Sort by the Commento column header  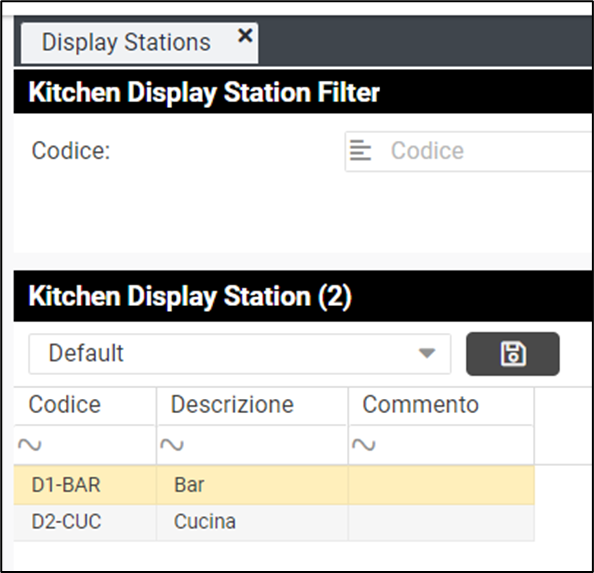[x=420, y=404]
